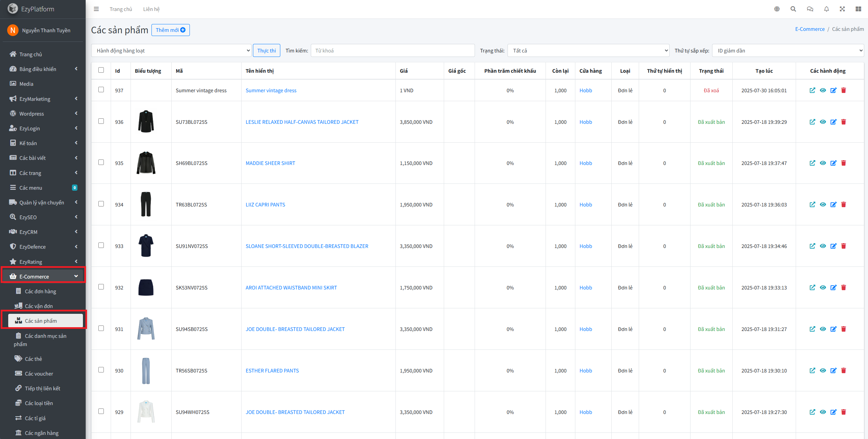Edit the MADDIE SHEER SHIRT row via pencil icon
The image size is (868, 439).
coord(833,163)
